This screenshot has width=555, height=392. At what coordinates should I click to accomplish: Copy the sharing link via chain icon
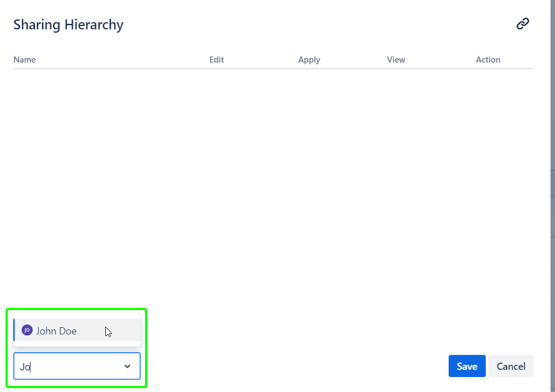pyautogui.click(x=522, y=24)
